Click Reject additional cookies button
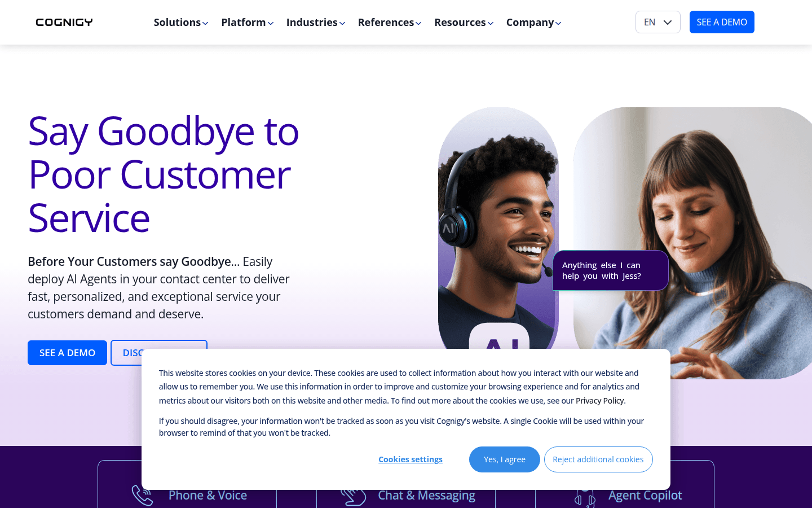 point(598,459)
